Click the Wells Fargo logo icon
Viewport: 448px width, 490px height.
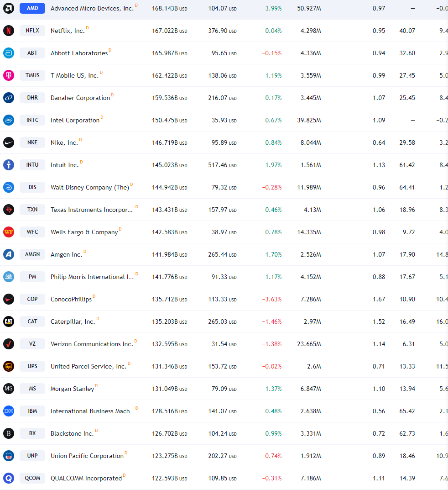point(9,232)
